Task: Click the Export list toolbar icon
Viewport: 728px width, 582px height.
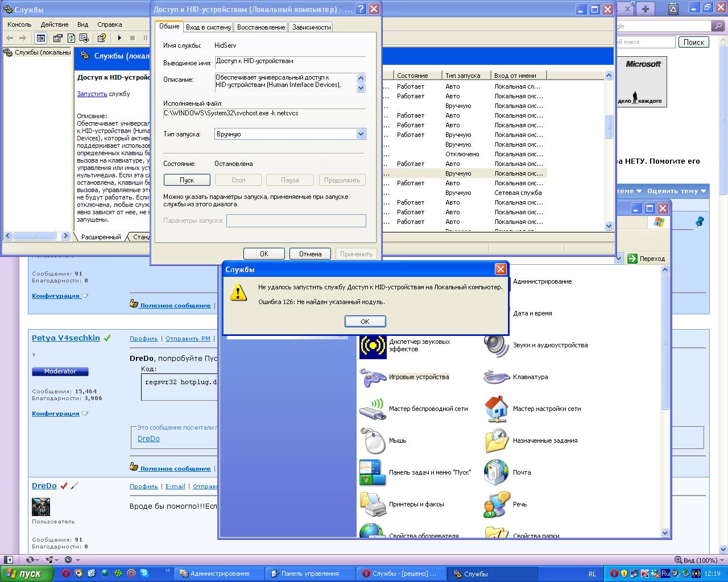Action: (84, 38)
